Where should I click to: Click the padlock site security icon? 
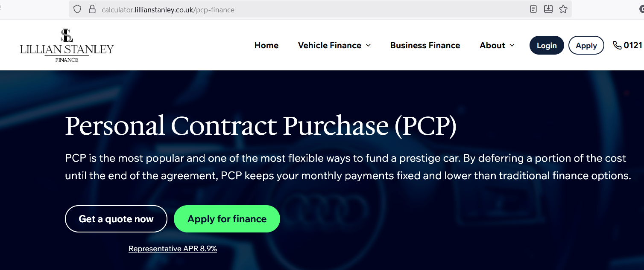pyautogui.click(x=92, y=9)
